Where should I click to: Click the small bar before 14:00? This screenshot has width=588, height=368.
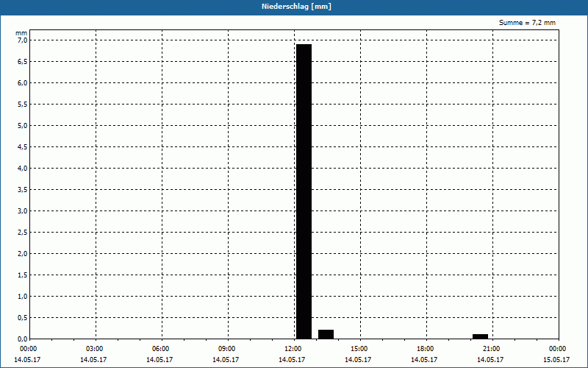point(326,334)
